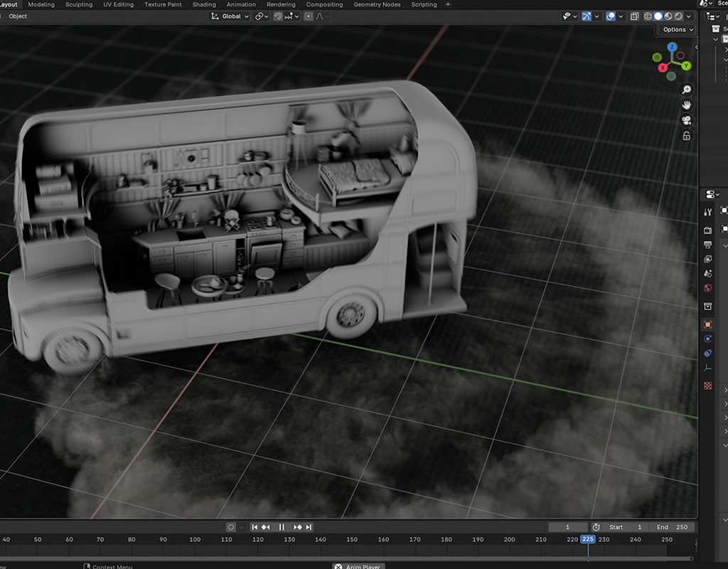The height and width of the screenshot is (569, 728).
Task: Open the Object Constraints properties tab
Action: point(707,353)
